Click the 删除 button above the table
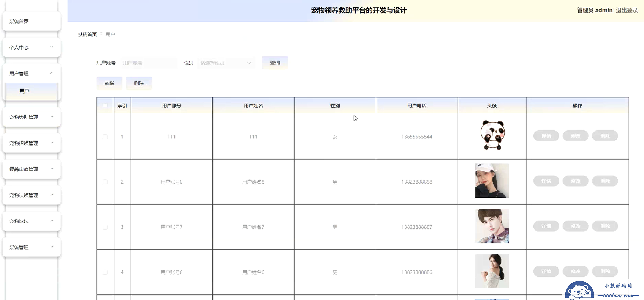Viewport: 644px width, 300px height. [x=139, y=83]
